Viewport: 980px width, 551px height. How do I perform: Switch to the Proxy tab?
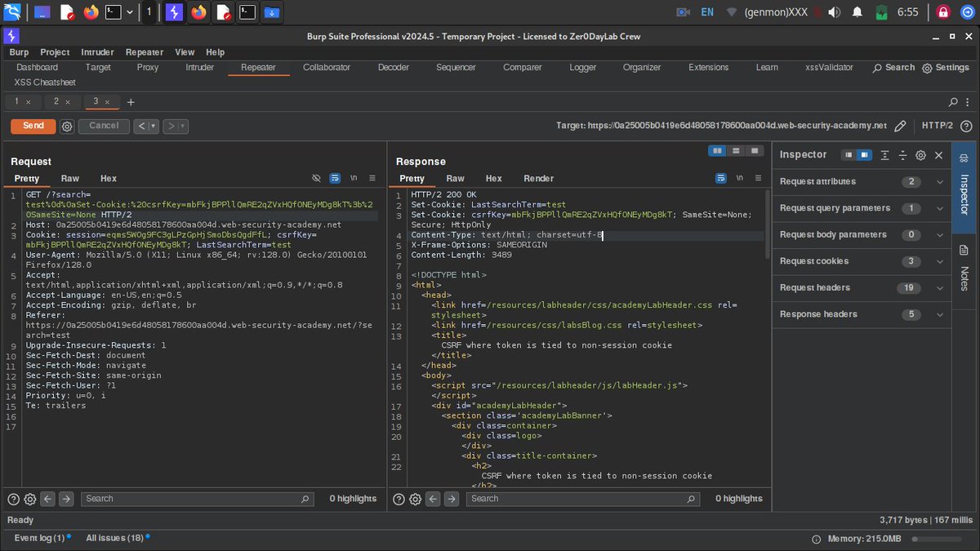click(148, 68)
